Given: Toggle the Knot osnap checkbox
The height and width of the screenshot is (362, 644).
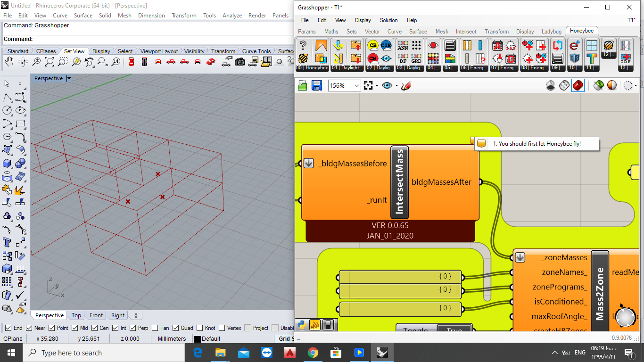Looking at the screenshot, I should (x=199, y=328).
